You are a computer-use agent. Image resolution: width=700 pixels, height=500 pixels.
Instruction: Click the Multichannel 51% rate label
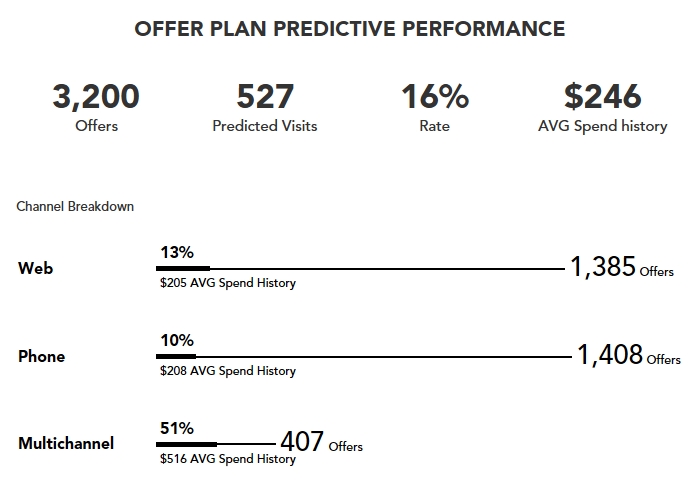pos(176,428)
